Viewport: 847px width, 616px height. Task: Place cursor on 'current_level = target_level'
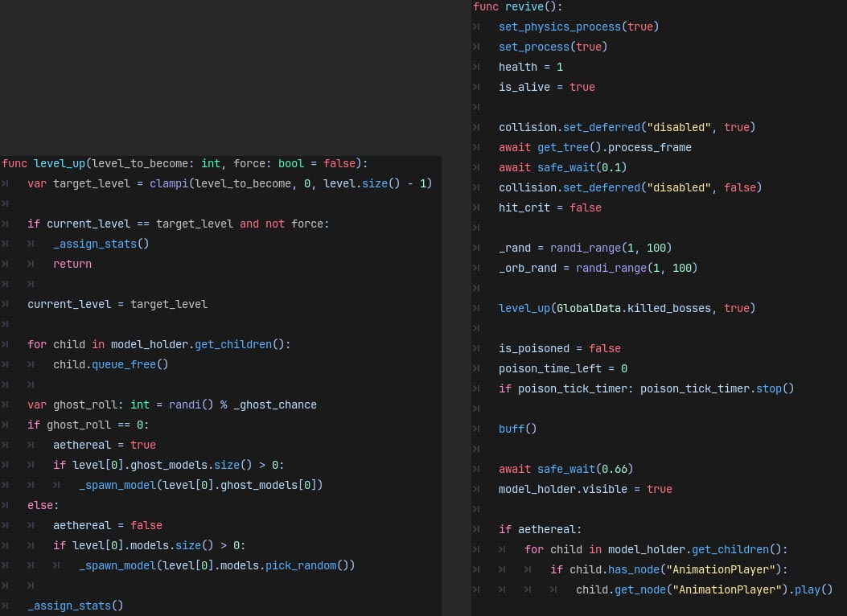click(x=117, y=304)
